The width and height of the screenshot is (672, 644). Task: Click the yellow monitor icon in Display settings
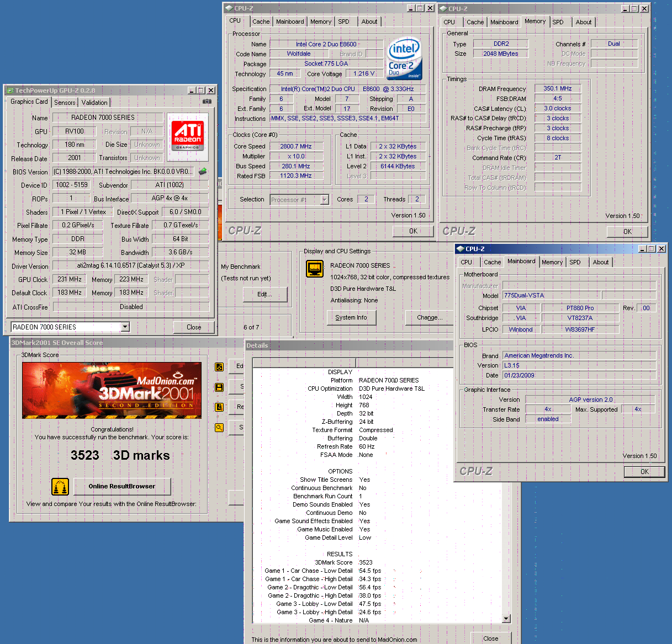[315, 269]
